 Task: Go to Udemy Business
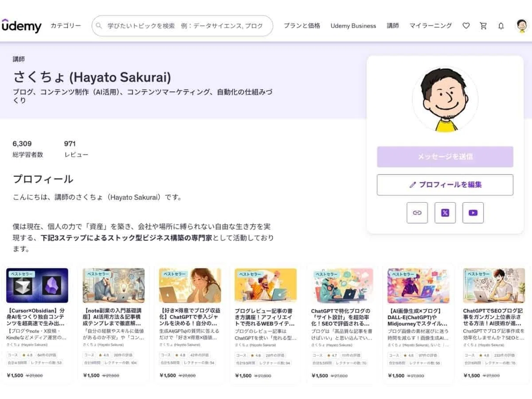click(353, 26)
